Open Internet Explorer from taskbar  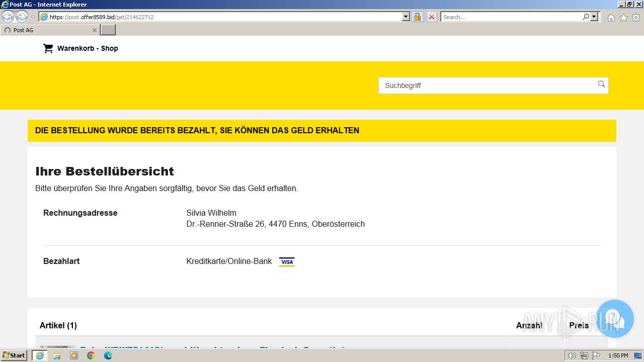coord(40,355)
